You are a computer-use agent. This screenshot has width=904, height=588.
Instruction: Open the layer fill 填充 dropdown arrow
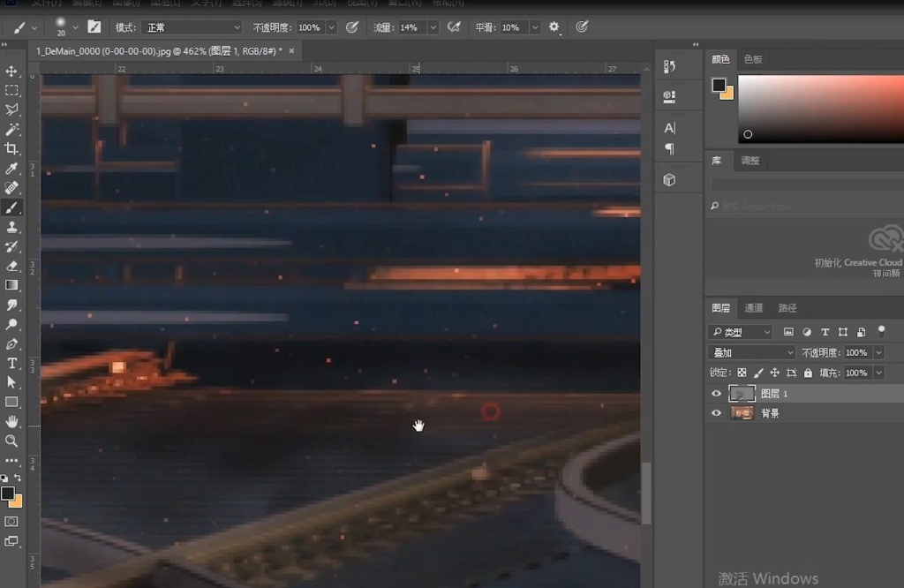click(x=879, y=373)
